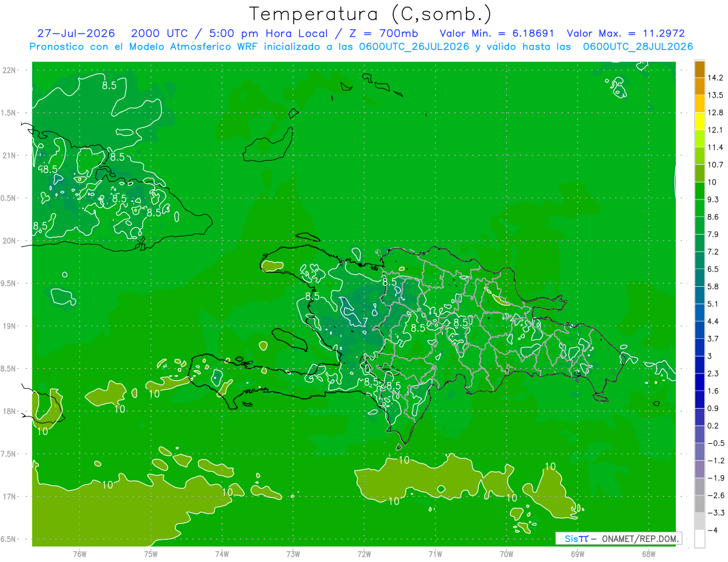Click the latitude axis label '22N'

click(9, 70)
